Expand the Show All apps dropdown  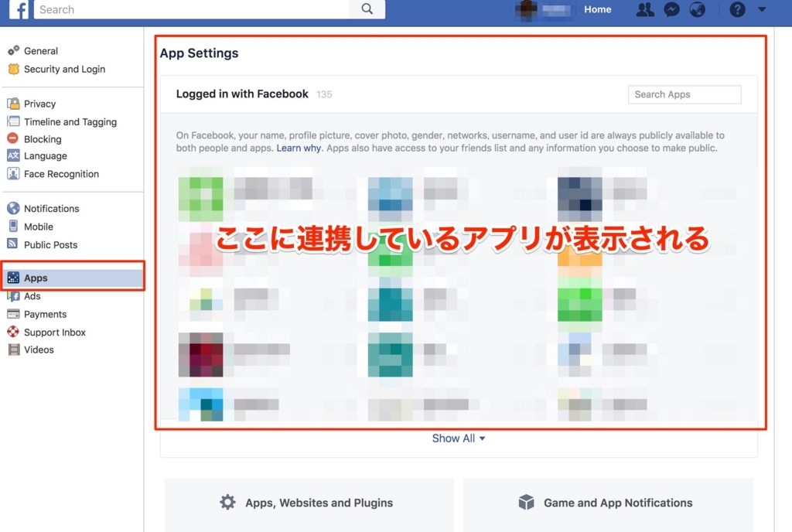459,438
